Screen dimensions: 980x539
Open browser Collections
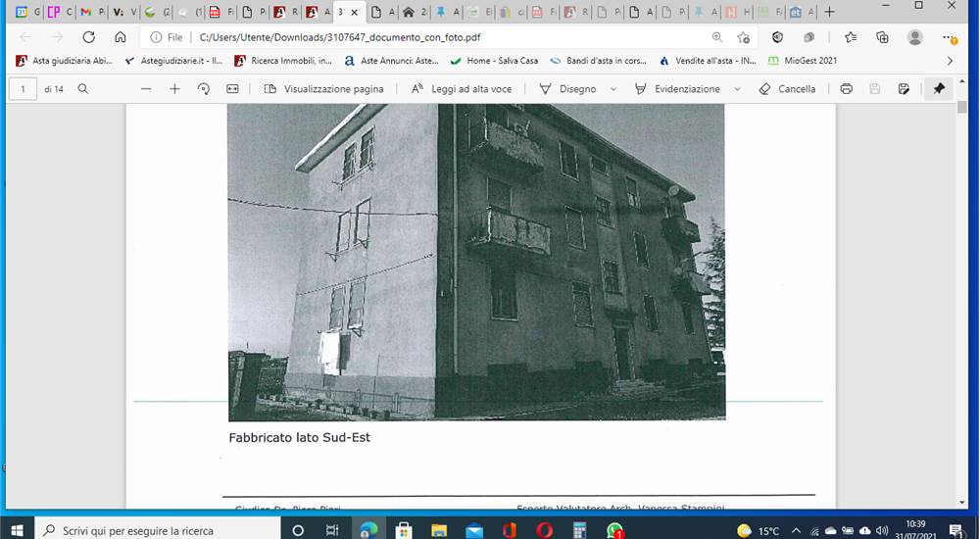click(883, 37)
